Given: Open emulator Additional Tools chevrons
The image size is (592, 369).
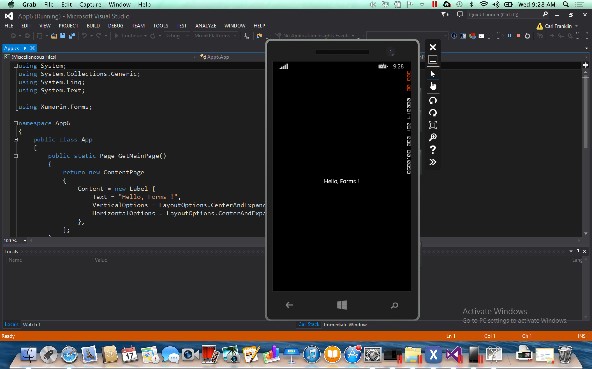Looking at the screenshot, I should coord(433,162).
